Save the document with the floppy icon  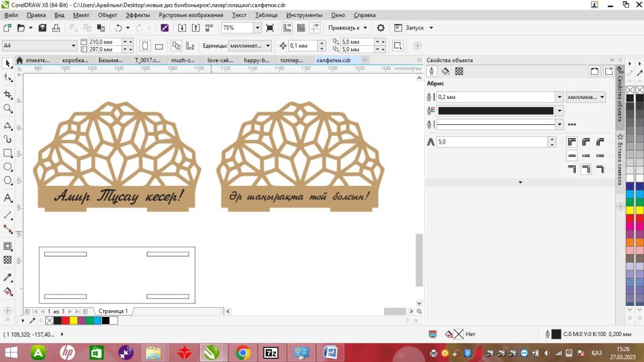(42, 28)
